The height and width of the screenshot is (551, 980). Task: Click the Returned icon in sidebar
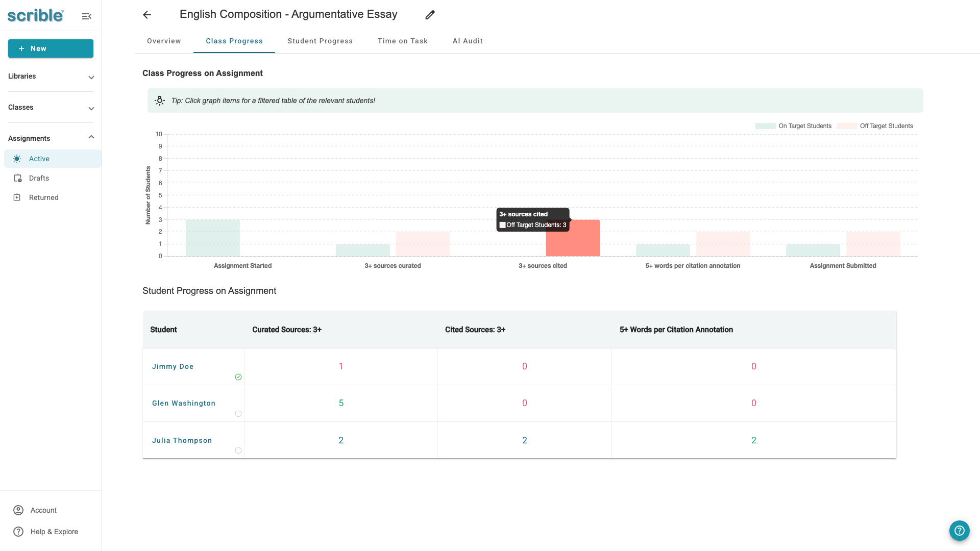17,197
